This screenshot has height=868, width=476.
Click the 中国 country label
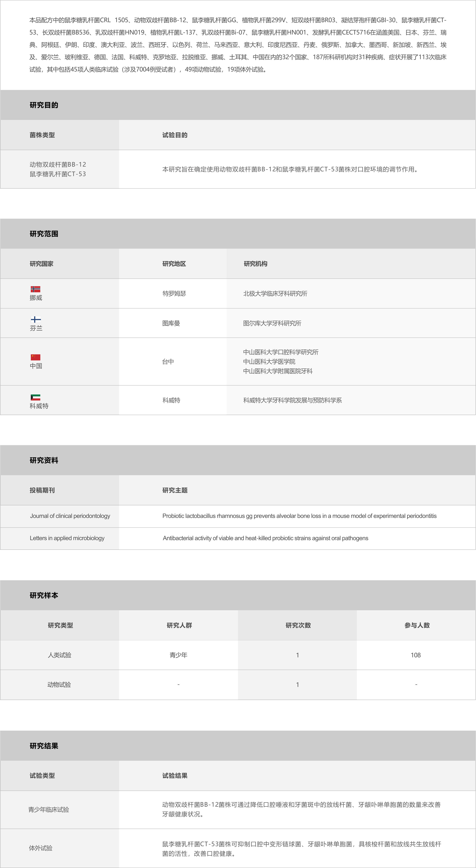pos(36,366)
